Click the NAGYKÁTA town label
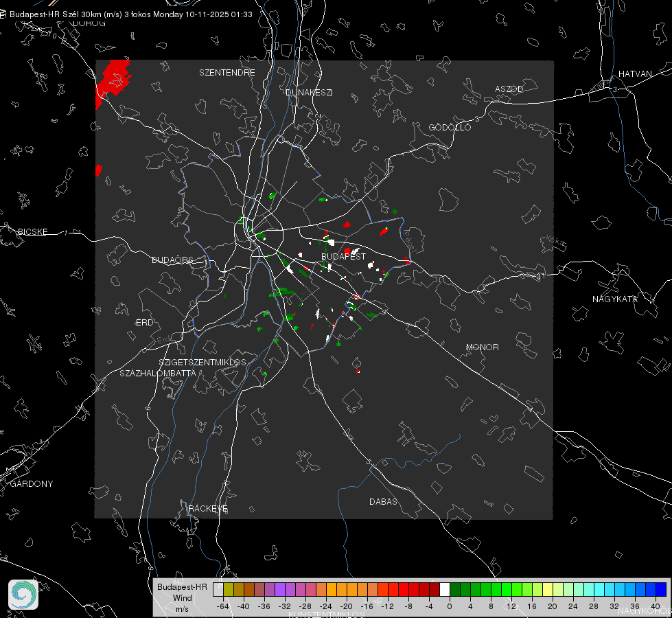Image resolution: width=672 pixels, height=618 pixels. pyautogui.click(x=615, y=299)
